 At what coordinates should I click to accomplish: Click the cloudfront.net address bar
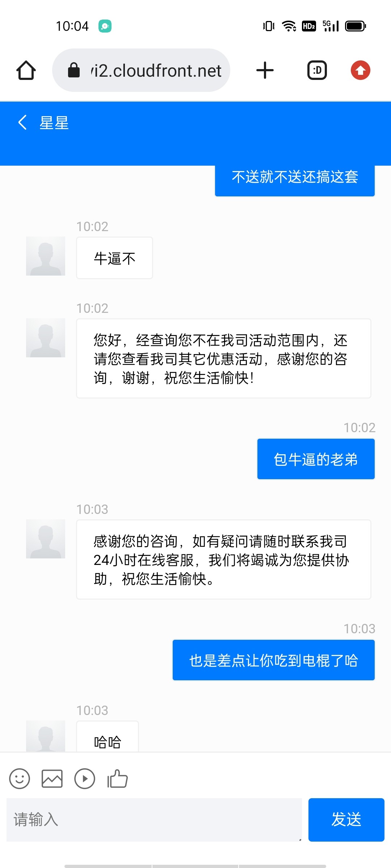click(156, 70)
